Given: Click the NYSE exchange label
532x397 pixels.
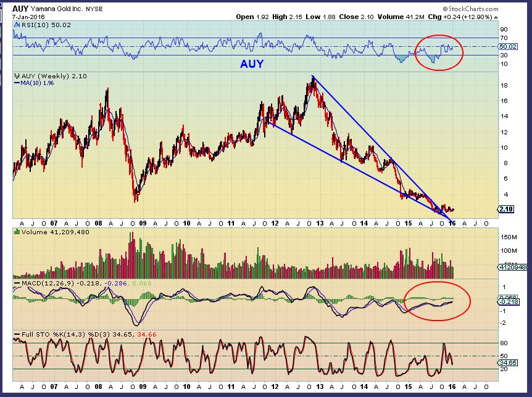Looking at the screenshot, I should 94,9.
